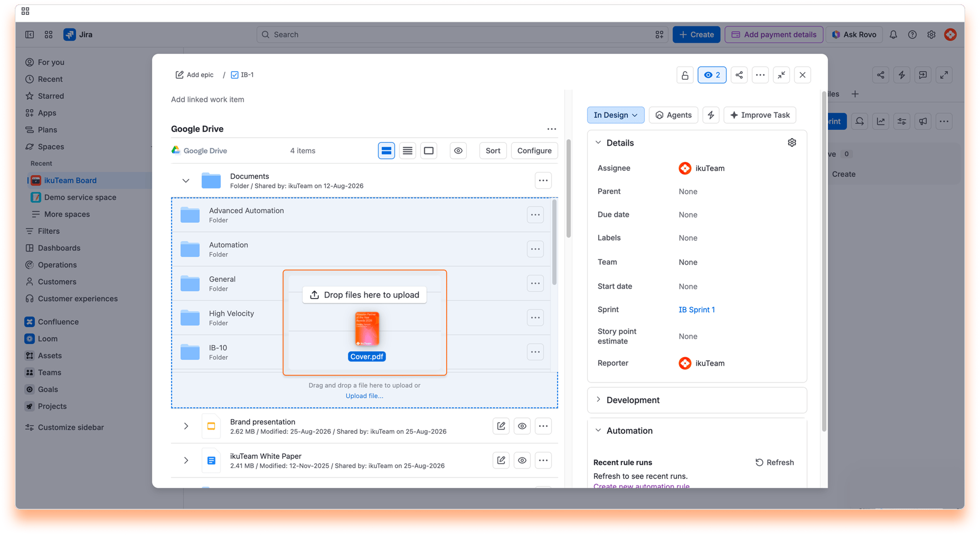Click the Sort button
Screen dimensions: 980x535
click(x=493, y=151)
